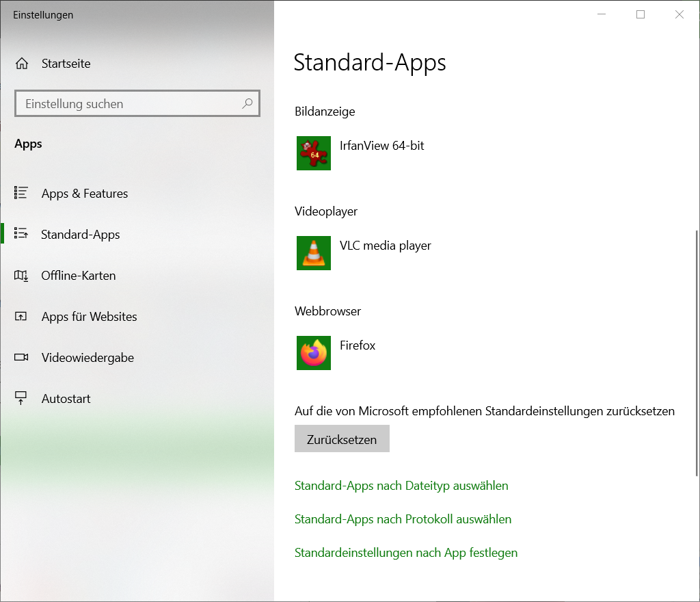Screen dimensions: 700x602
Task: Click the Firefox browser icon
Action: (313, 353)
